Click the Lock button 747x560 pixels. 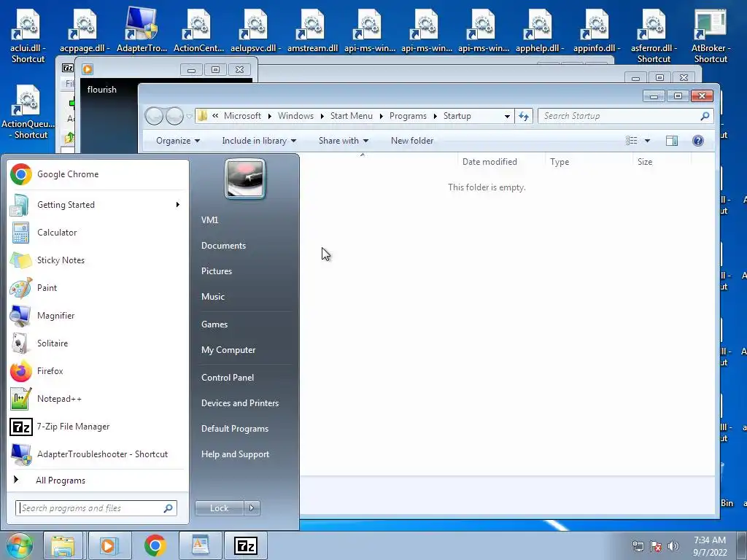[x=219, y=508]
